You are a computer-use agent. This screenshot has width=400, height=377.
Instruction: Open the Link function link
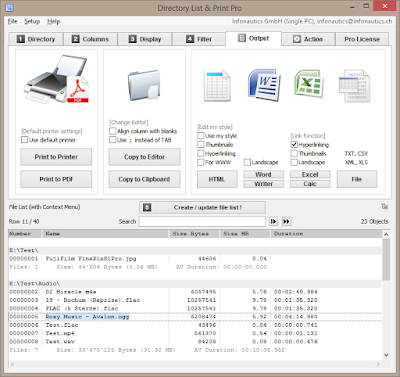pos(308,136)
